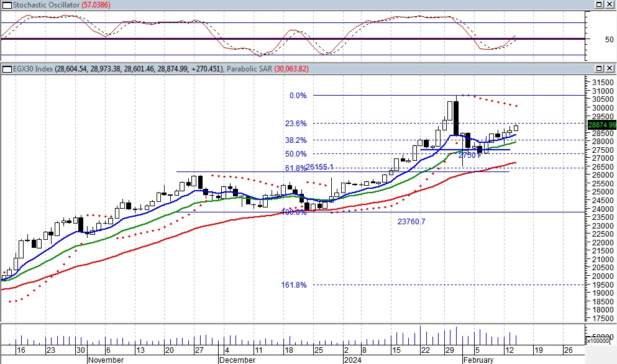Viewport: 617px width, 364px height.
Task: Click the EGX30 Index pane icon
Action: 6,68
